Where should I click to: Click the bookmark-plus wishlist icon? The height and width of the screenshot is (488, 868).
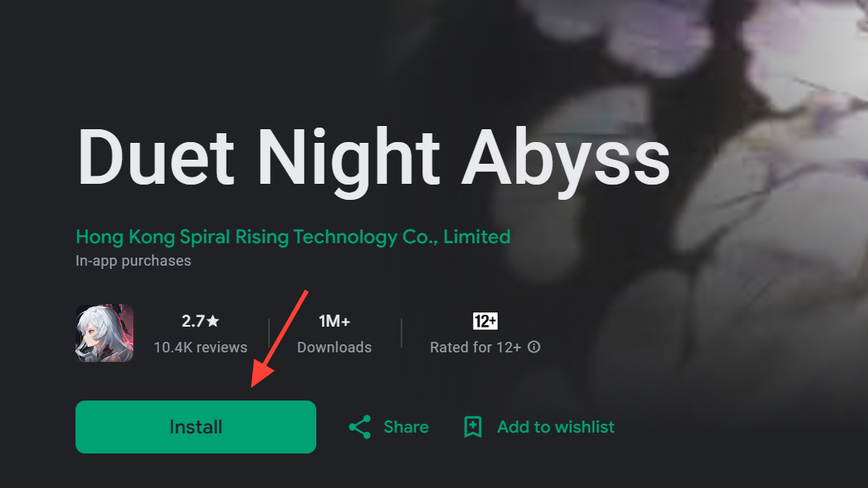pos(474,426)
